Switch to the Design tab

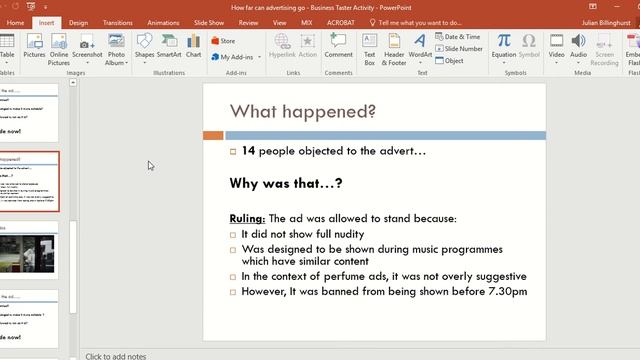78,23
